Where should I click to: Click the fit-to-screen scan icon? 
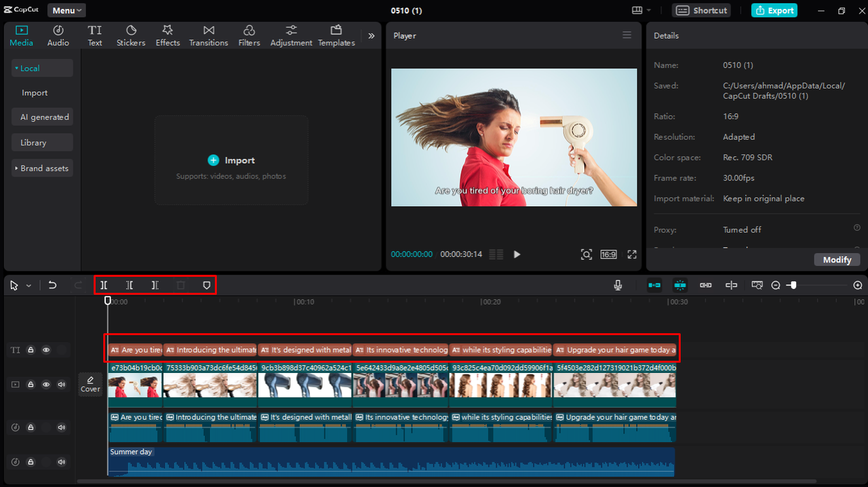587,254
